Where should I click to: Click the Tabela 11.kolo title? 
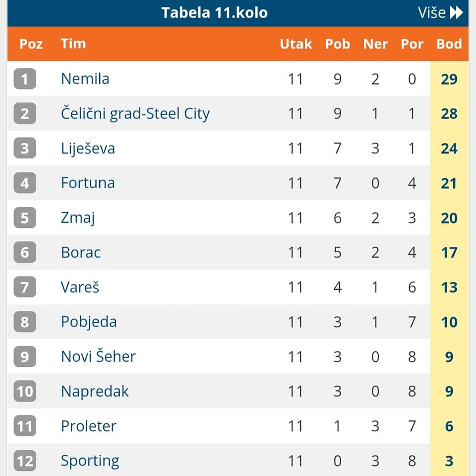tap(214, 13)
